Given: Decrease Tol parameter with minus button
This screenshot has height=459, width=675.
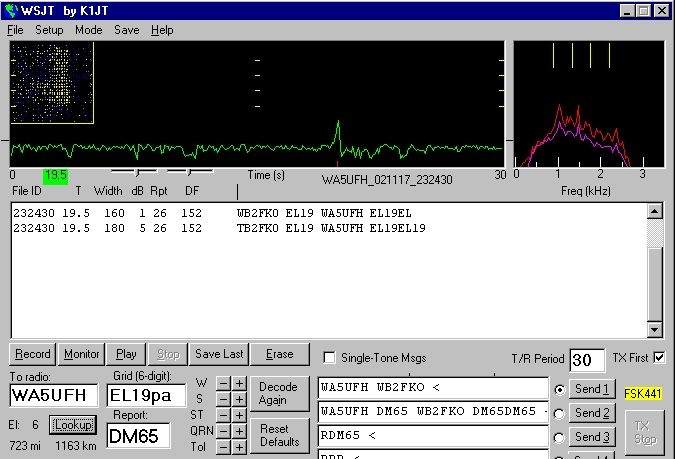Looking at the screenshot, I should (223, 447).
